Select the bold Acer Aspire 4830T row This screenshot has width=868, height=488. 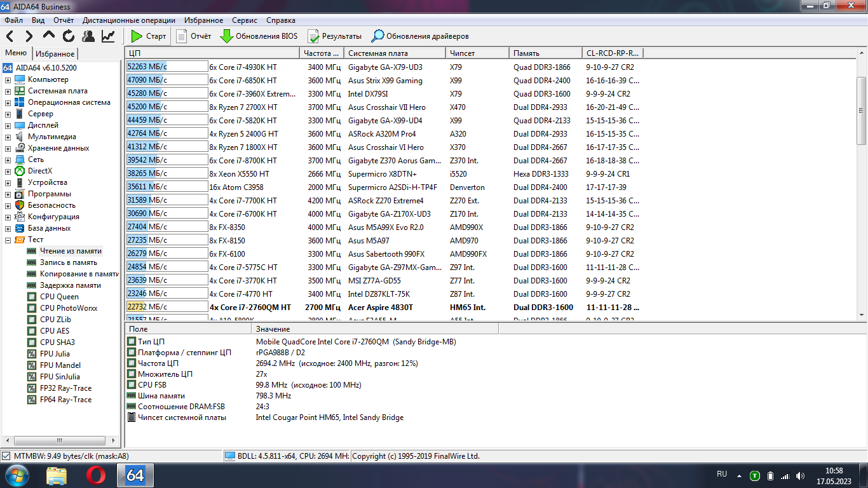click(384, 308)
